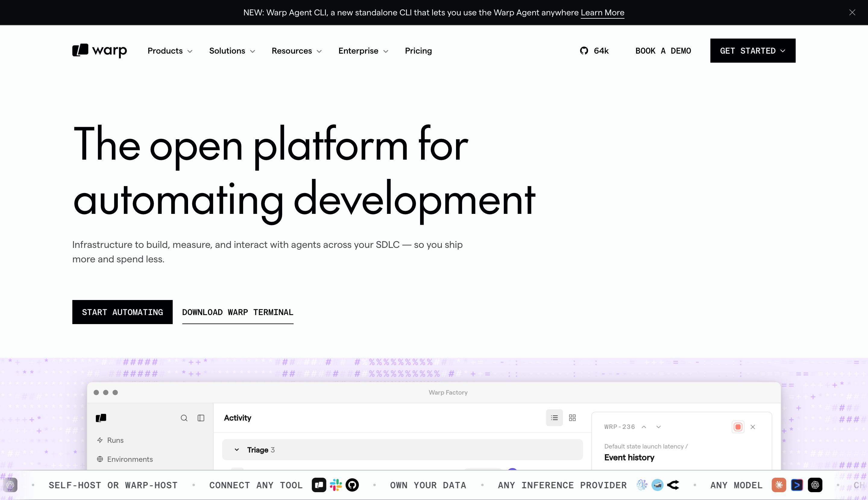
Task: Open the GitHub repository icon beside 64k
Action: 584,51
